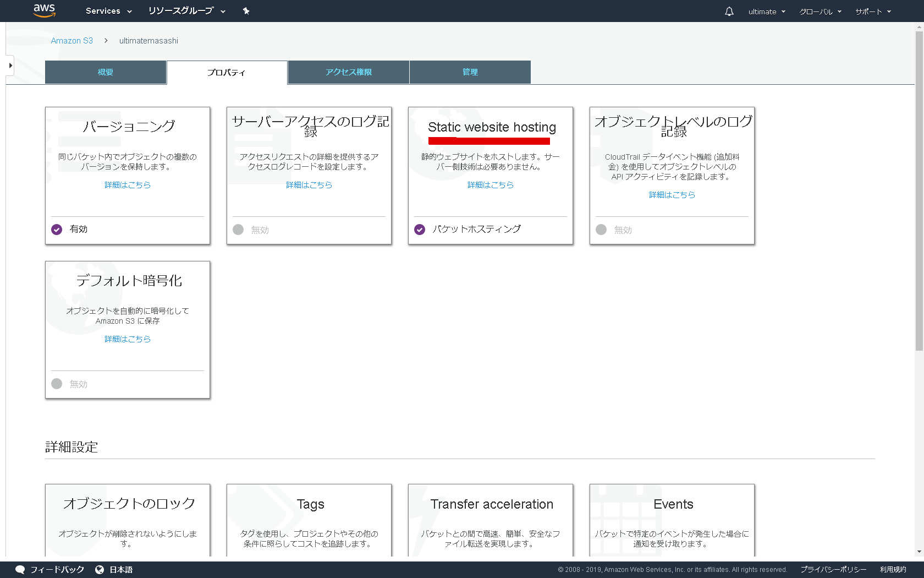Open the サポート dropdown menu
Screen dimensions: 924x578
[873, 12]
